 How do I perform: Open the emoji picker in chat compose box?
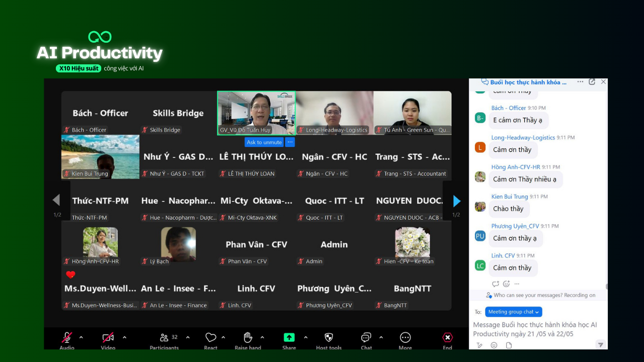point(494,345)
